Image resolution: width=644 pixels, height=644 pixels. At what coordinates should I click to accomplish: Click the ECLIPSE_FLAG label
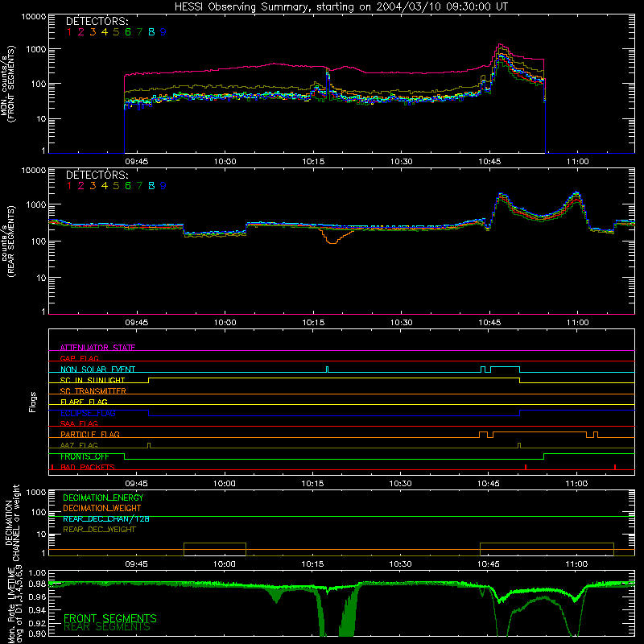88,413
